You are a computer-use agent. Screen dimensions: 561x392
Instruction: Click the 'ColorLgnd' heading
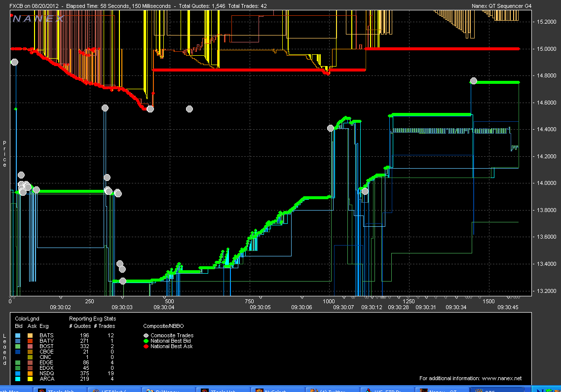pos(27,319)
